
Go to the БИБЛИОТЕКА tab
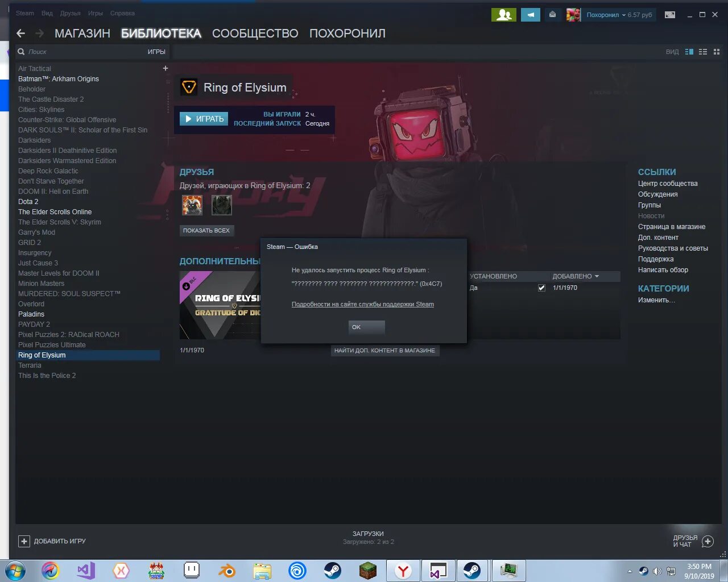click(161, 34)
